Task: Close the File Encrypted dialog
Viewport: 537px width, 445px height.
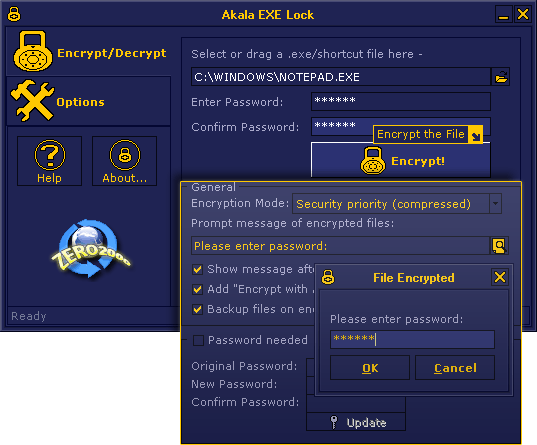Action: coord(500,277)
